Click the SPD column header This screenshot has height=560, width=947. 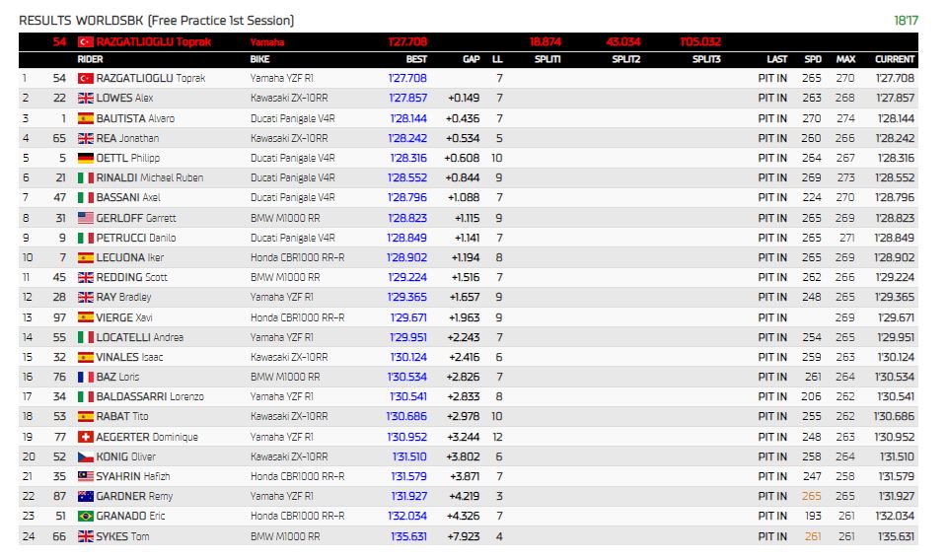click(812, 59)
